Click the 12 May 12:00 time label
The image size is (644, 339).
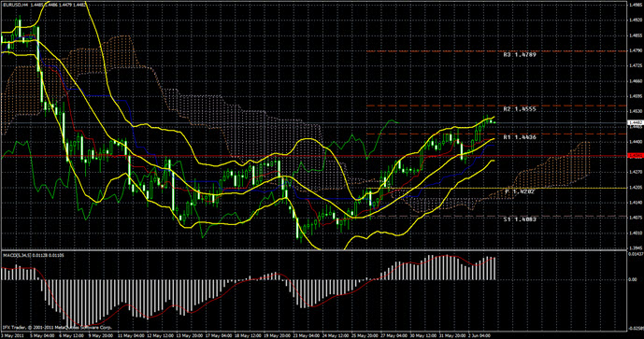pos(161,335)
